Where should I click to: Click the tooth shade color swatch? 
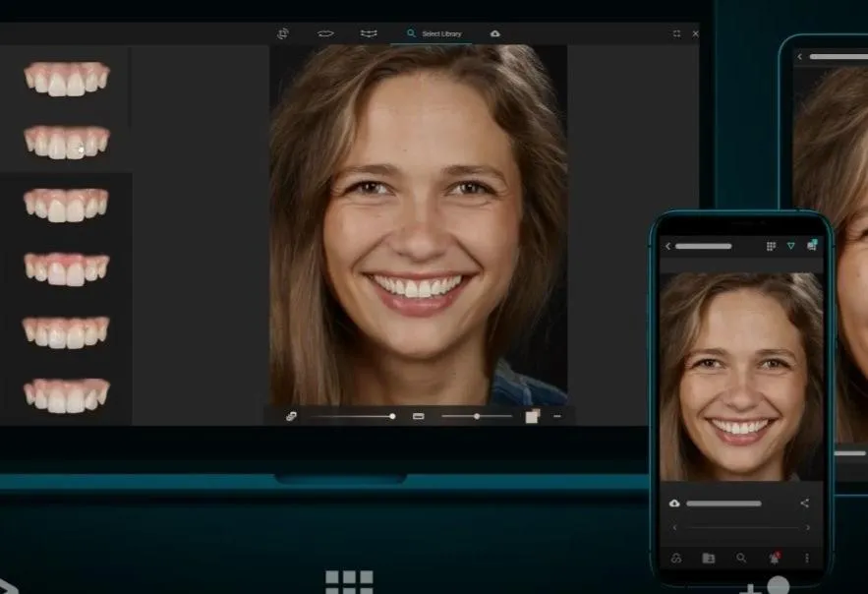click(532, 417)
